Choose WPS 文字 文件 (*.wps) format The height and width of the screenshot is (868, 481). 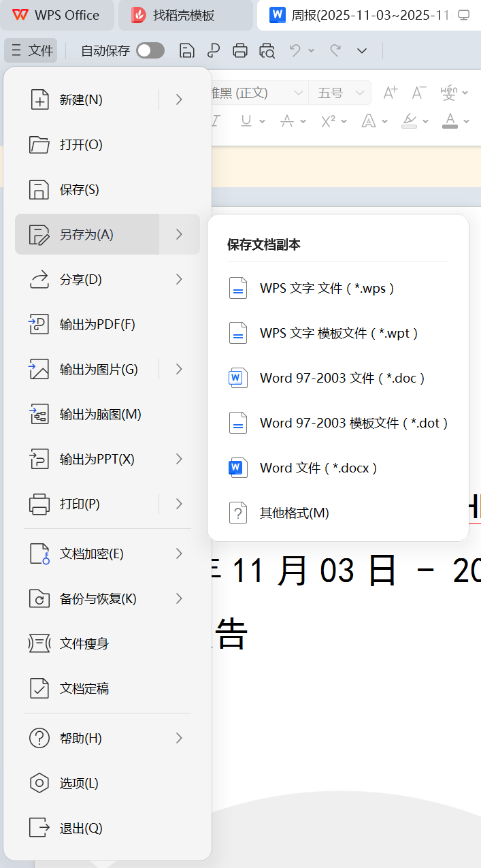tap(327, 288)
